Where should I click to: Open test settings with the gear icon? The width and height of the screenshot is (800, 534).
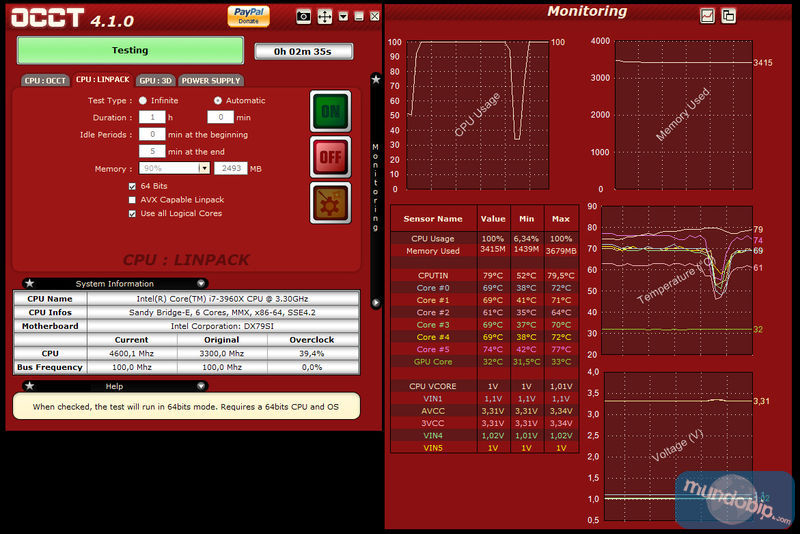[331, 203]
